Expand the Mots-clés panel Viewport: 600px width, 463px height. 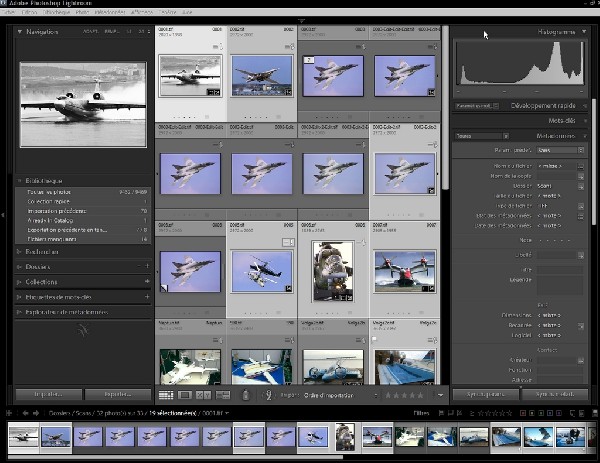point(585,121)
